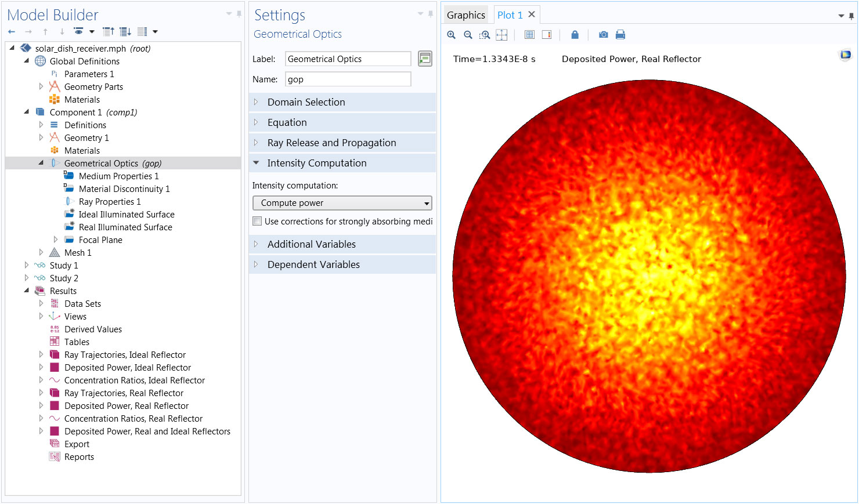
Task: Toggle the grid display in Graphics toolbar
Action: (529, 35)
